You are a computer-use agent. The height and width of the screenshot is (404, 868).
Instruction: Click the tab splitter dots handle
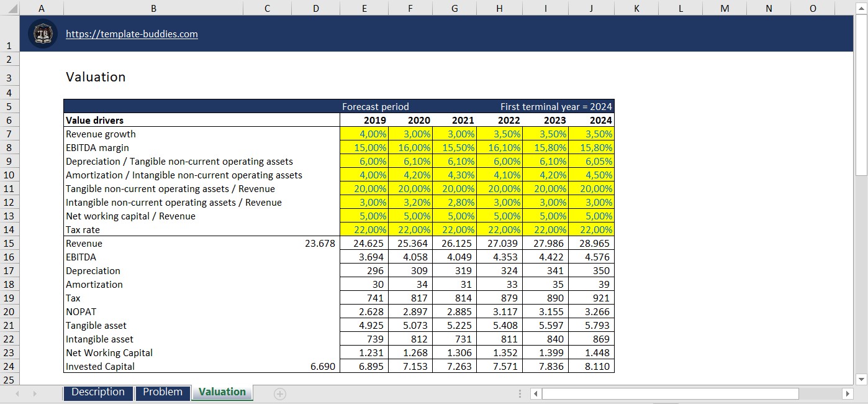[519, 392]
